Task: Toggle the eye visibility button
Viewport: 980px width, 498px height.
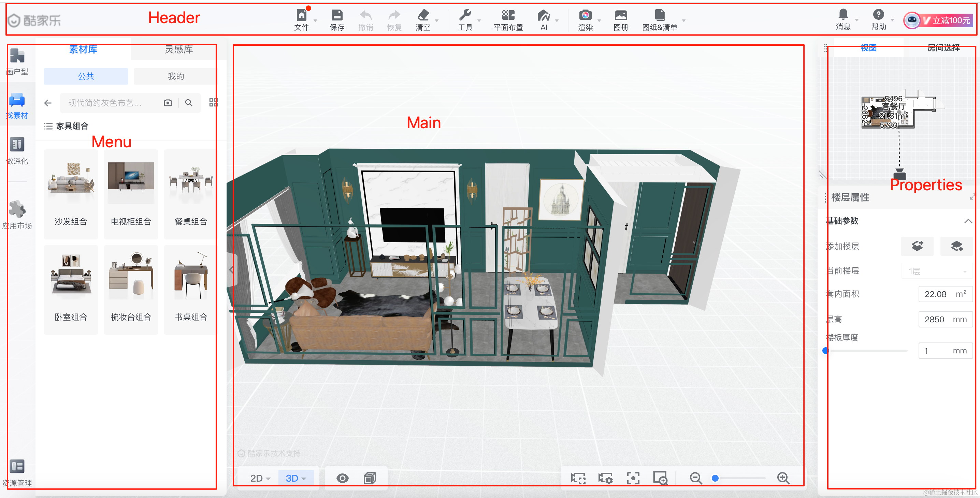Action: [342, 478]
